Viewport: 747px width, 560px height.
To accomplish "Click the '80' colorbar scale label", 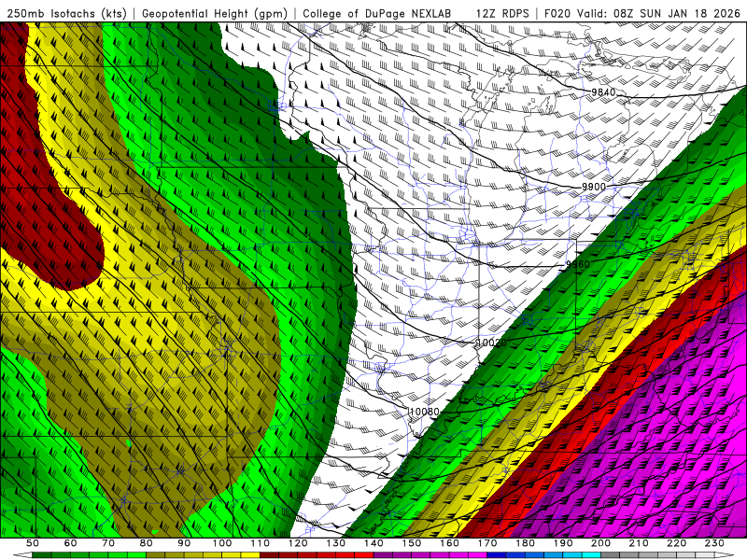I will [x=146, y=543].
